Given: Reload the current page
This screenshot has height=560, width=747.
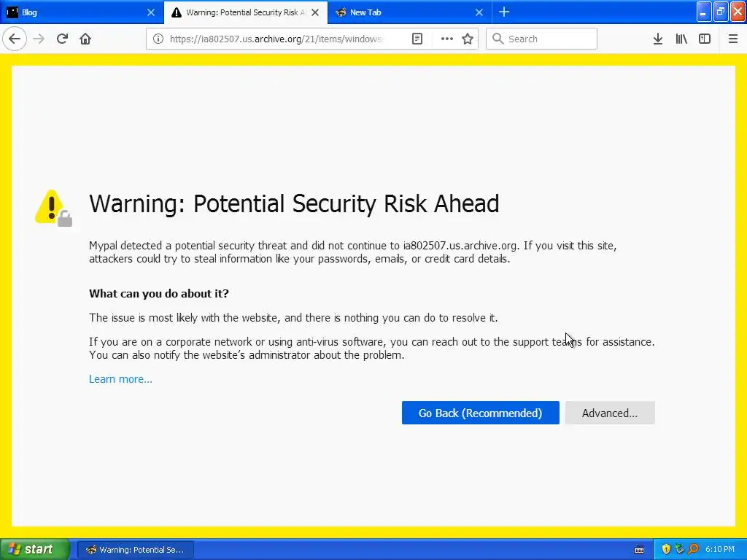Looking at the screenshot, I should tap(62, 39).
